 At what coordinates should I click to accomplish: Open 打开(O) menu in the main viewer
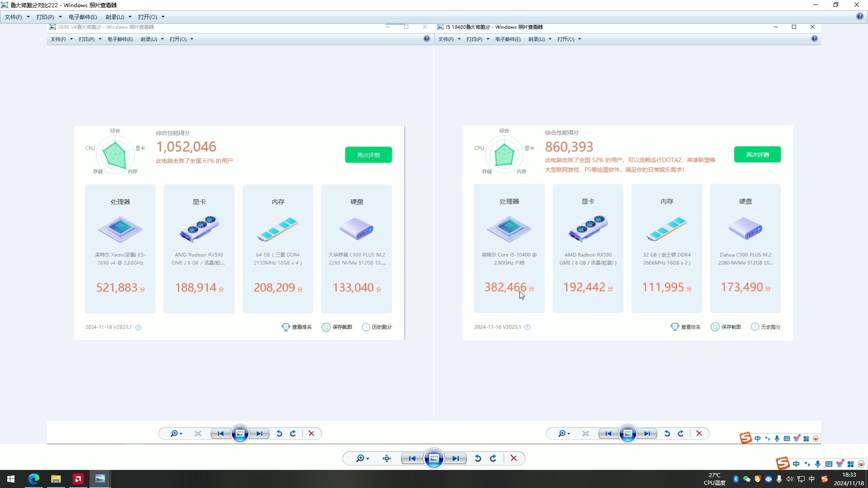coord(147,17)
